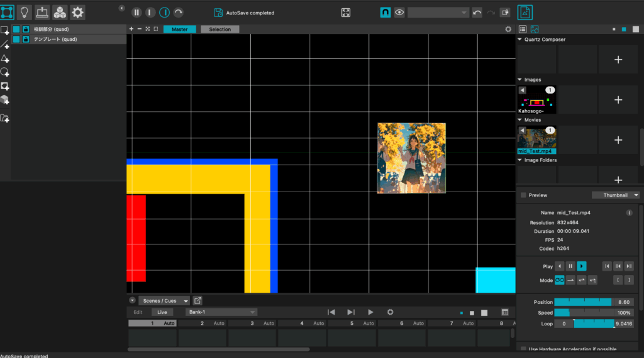
Task: Enter fullscreen output mode icon
Action: (x=346, y=13)
